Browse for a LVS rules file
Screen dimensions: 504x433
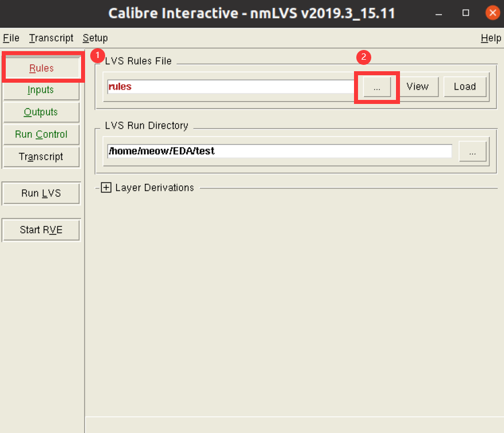pos(376,87)
